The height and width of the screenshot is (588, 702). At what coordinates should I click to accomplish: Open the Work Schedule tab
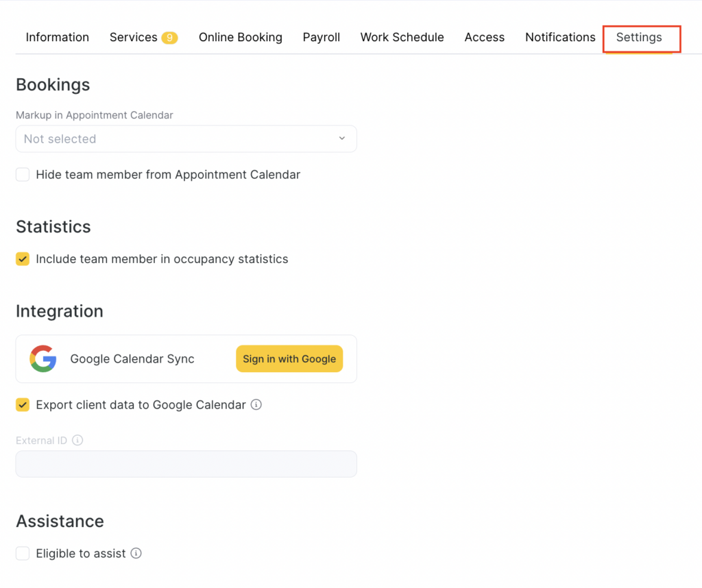tap(402, 38)
